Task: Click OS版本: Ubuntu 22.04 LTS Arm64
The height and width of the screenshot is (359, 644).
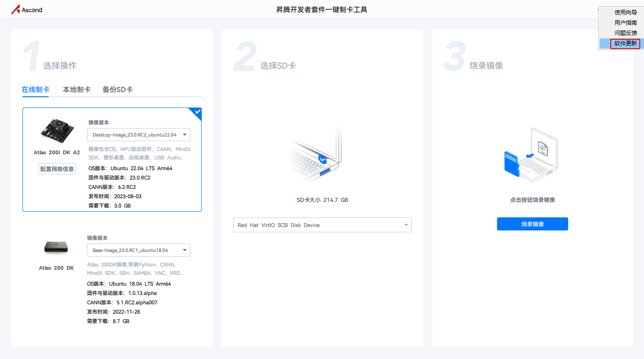Action: point(130,168)
